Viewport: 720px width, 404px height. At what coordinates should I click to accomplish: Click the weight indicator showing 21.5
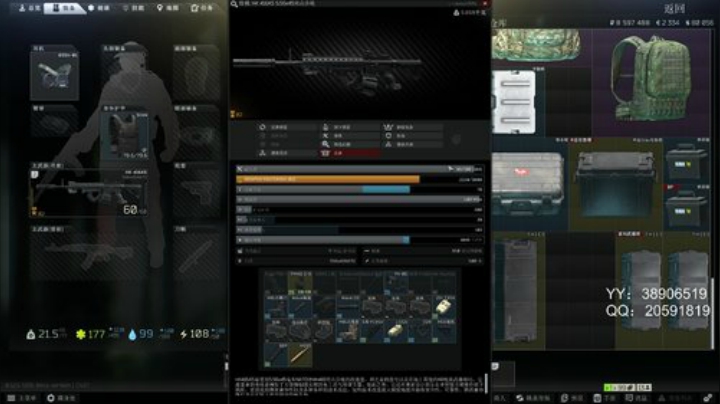coord(45,334)
